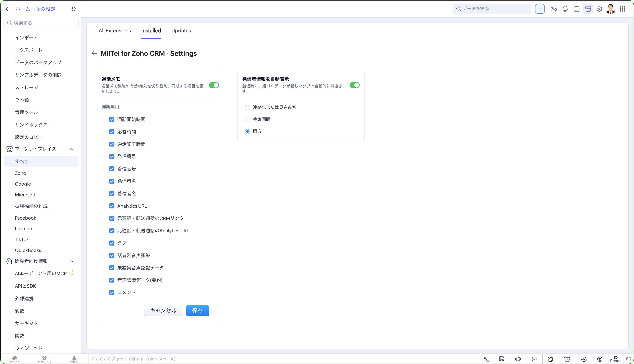Uncheck the コメント checkbox
The height and width of the screenshot is (364, 634).
pos(112,292)
